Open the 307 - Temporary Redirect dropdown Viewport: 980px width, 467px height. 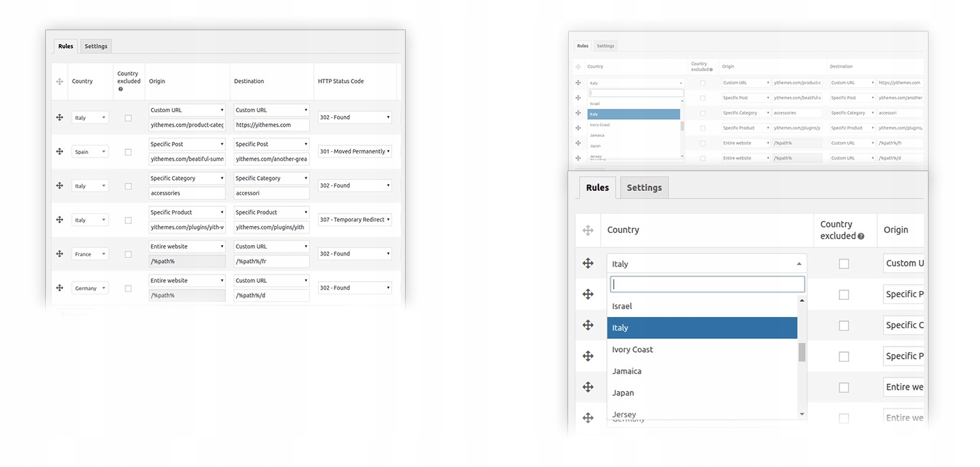tap(354, 220)
